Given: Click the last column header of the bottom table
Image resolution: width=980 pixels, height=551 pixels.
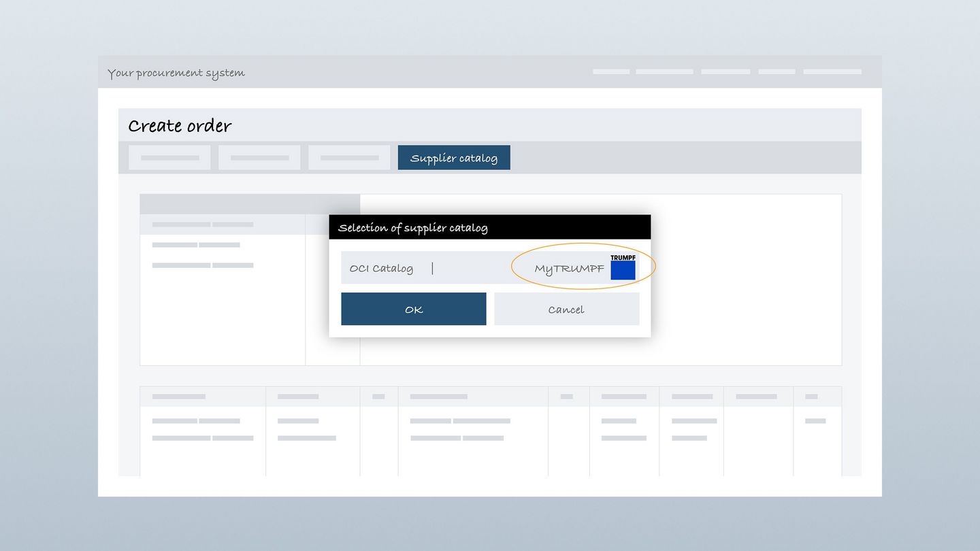Looking at the screenshot, I should pyautogui.click(x=811, y=397).
